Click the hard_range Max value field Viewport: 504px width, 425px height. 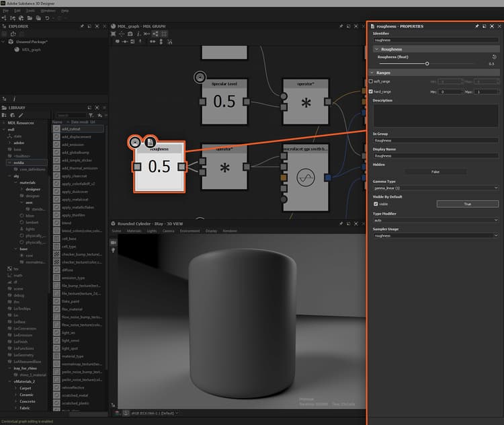tap(487, 91)
